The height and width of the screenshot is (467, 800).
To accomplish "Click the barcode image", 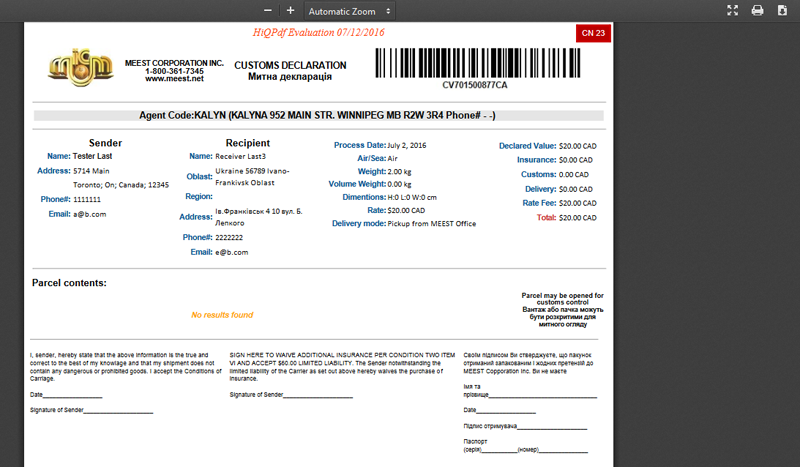I will (x=478, y=63).
